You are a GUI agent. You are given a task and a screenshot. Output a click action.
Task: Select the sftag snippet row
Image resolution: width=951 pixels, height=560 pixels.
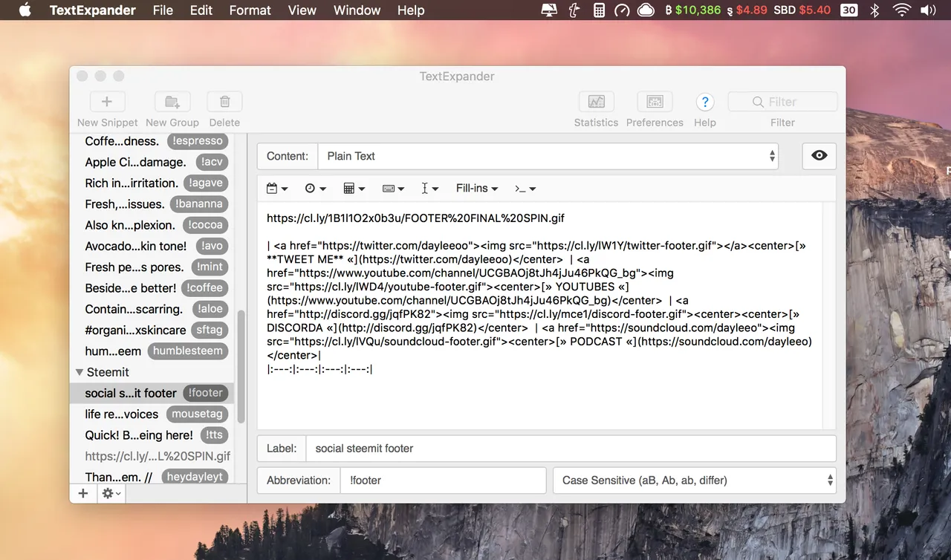point(152,330)
